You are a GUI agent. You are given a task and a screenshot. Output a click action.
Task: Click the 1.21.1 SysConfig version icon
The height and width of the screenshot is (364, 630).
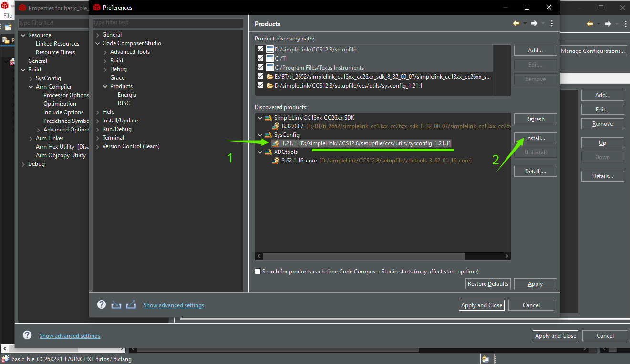pos(276,143)
